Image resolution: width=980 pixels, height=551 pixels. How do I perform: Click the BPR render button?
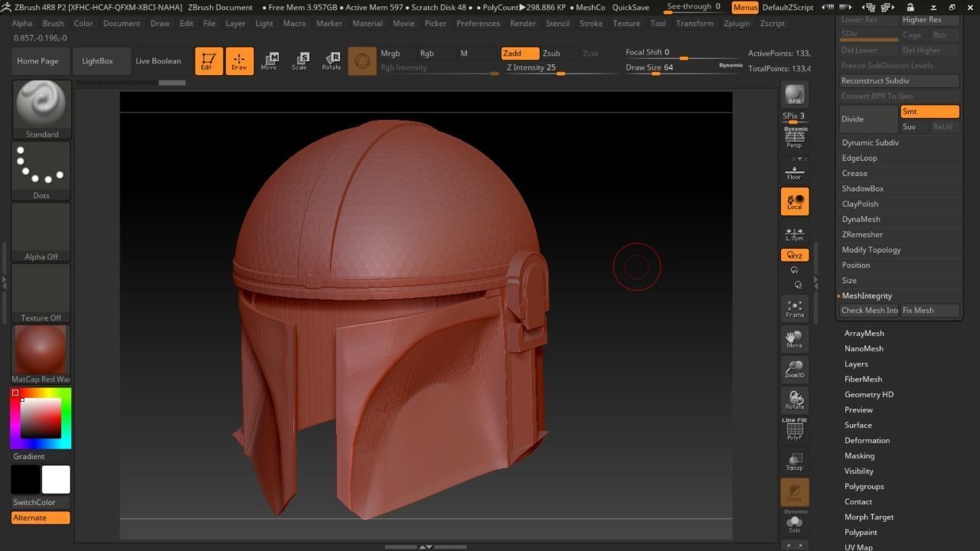tap(795, 95)
